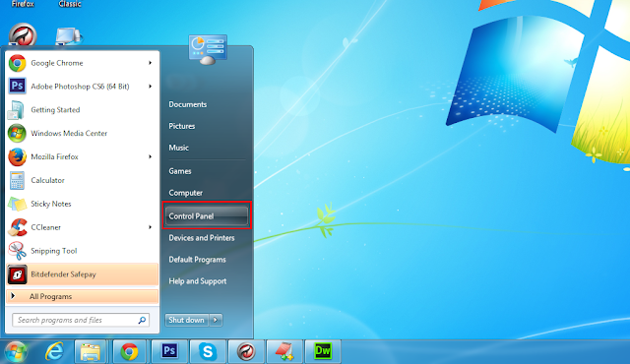
Task: Open Dreamweaver from the taskbar
Action: click(323, 351)
